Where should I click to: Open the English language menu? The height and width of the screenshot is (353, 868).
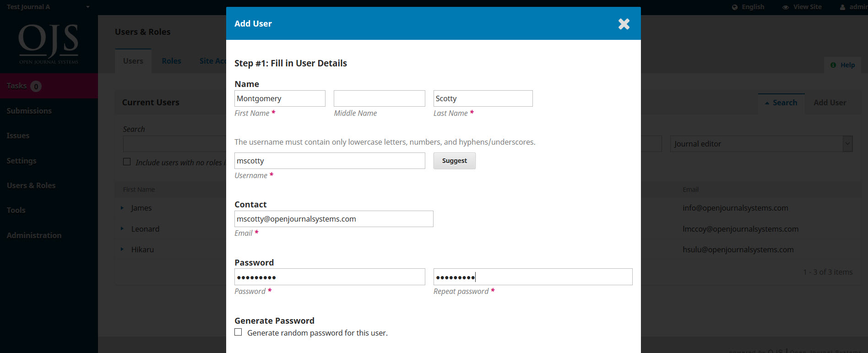748,7
